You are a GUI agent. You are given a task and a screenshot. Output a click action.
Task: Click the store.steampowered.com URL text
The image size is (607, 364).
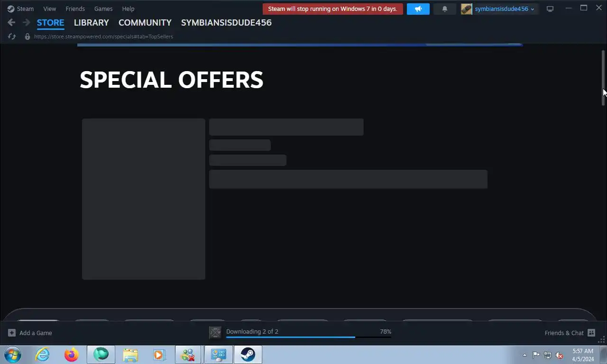click(103, 36)
